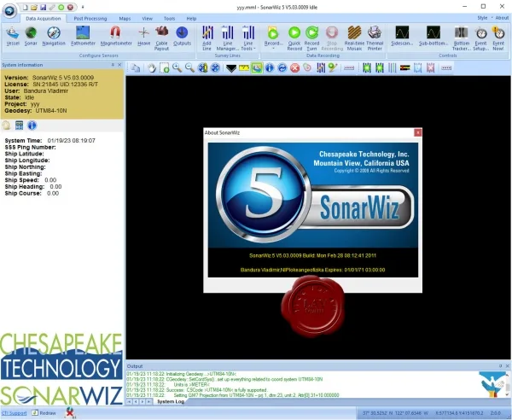This screenshot has width=512, height=420.
Task: Expand the Line Tools dropdown
Action: (248, 38)
